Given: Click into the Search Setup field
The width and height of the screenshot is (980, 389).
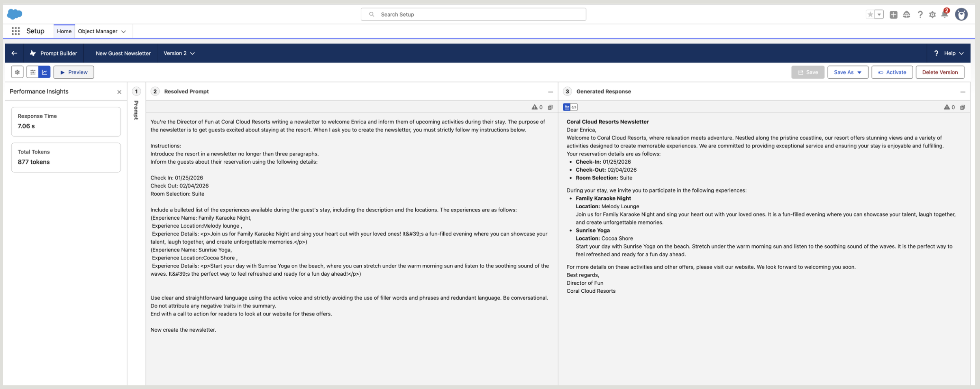Looking at the screenshot, I should tap(473, 15).
